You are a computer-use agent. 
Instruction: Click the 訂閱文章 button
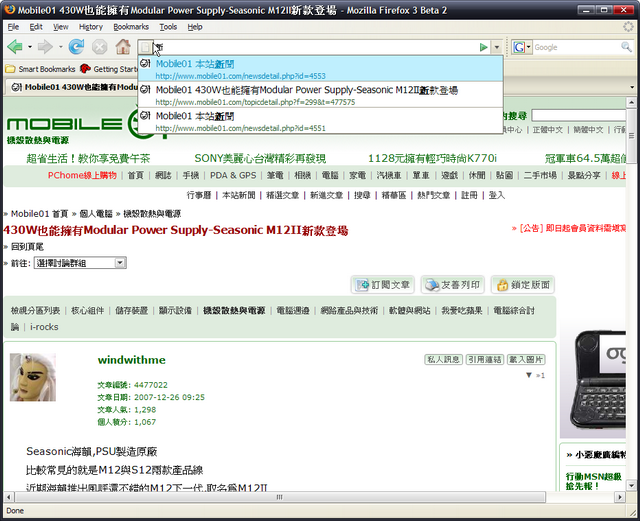[x=383, y=285]
